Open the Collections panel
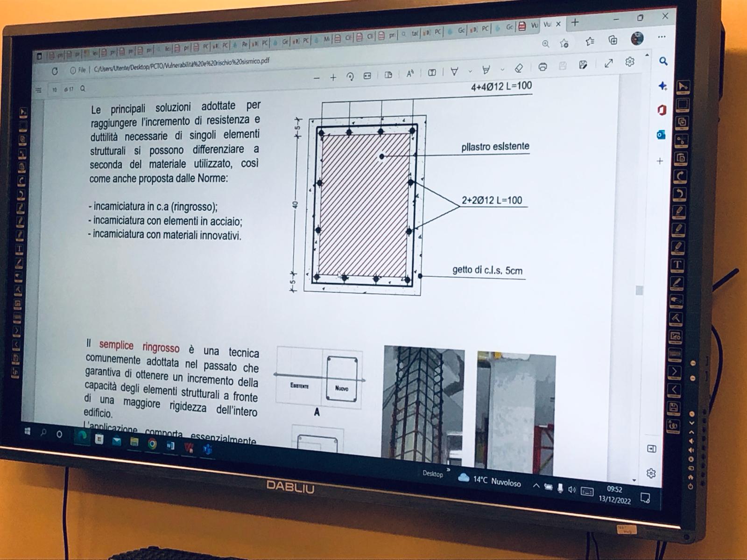Image resolution: width=747 pixels, height=560 pixels. (x=613, y=40)
